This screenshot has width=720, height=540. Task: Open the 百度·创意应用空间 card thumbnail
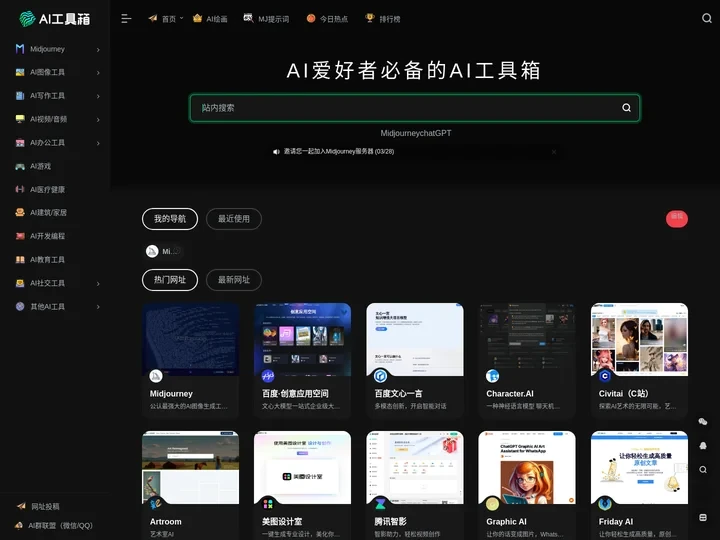(303, 339)
